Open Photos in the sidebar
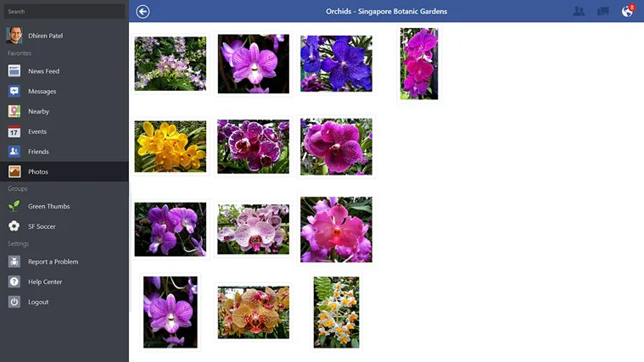Screen dimensions: 644x362 click(38, 172)
